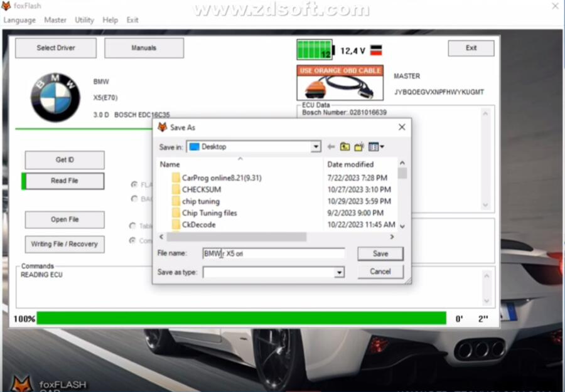Expand the Save as type dropdown
Screen dimensions: 565x392
click(339, 272)
